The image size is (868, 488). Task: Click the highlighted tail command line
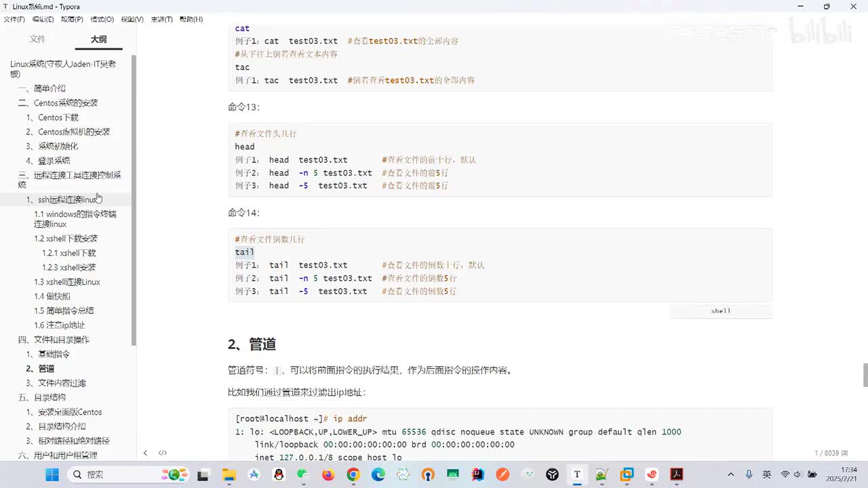tap(245, 252)
